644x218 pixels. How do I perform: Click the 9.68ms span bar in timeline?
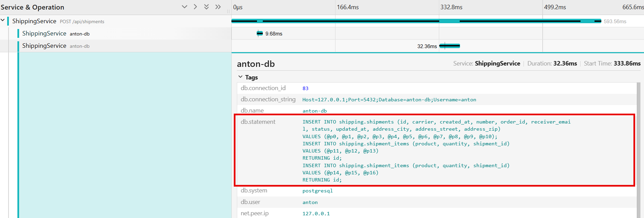(x=260, y=33)
